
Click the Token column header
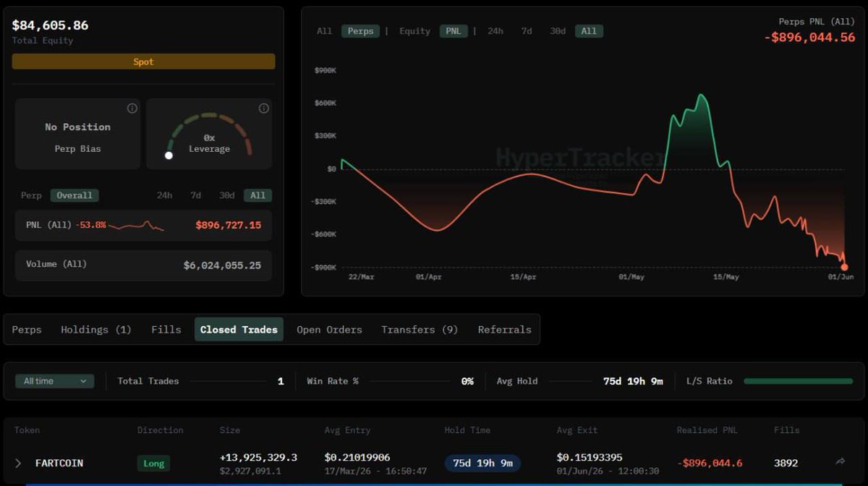(x=27, y=430)
